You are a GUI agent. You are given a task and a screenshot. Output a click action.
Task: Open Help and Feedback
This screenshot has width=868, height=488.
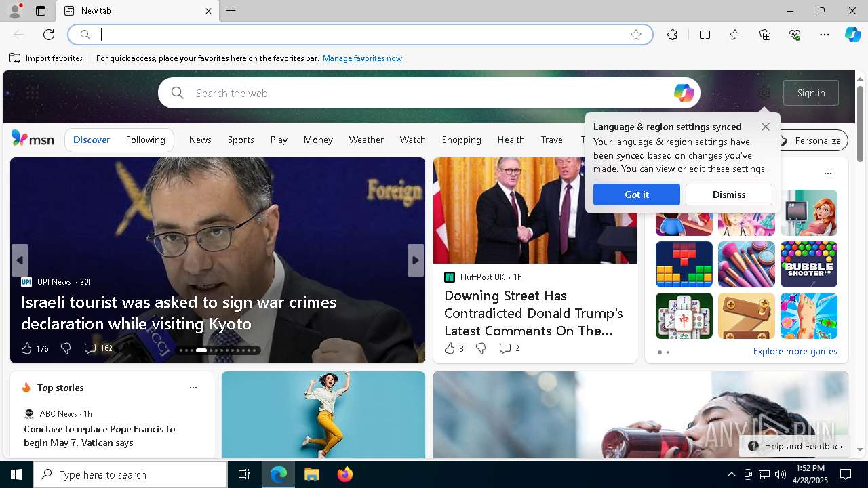pyautogui.click(x=795, y=446)
